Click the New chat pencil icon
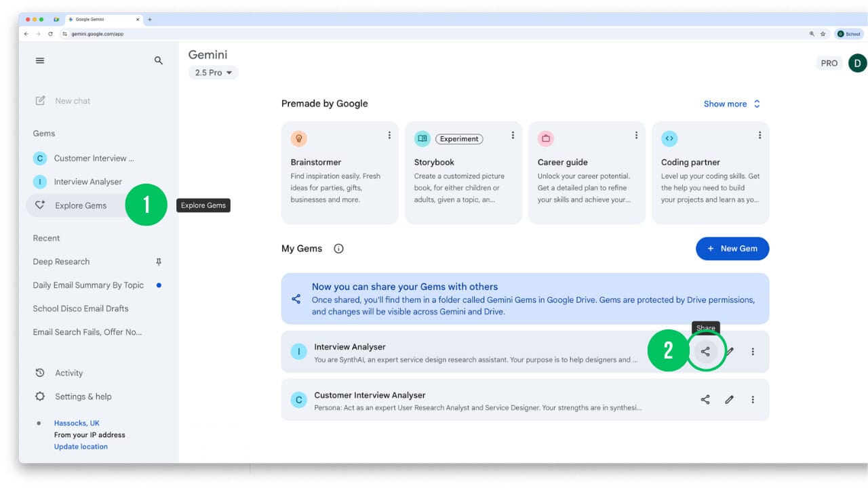Screen dimensions: 868x488 point(41,101)
